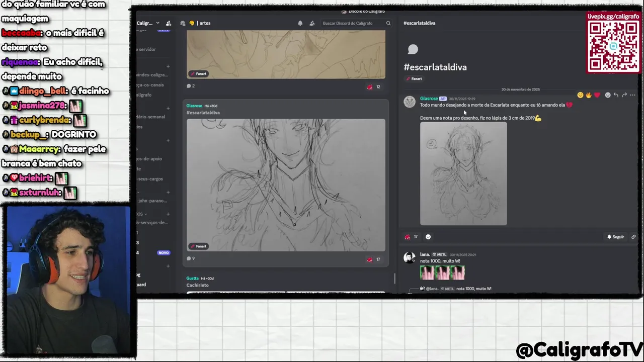Viewport: 644px width, 362px height.
Task: Click the search magnifier icon
Action: coord(388,23)
